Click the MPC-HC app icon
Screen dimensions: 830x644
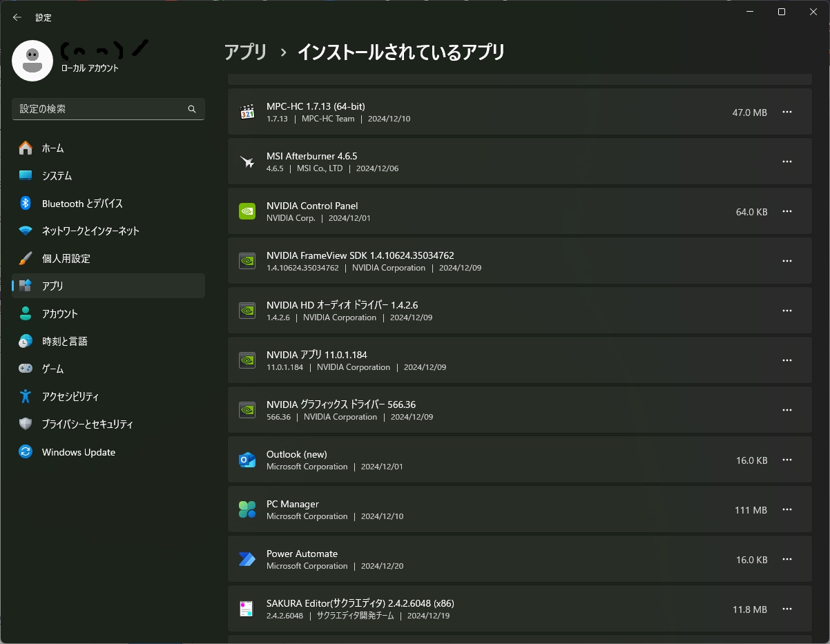tap(247, 112)
